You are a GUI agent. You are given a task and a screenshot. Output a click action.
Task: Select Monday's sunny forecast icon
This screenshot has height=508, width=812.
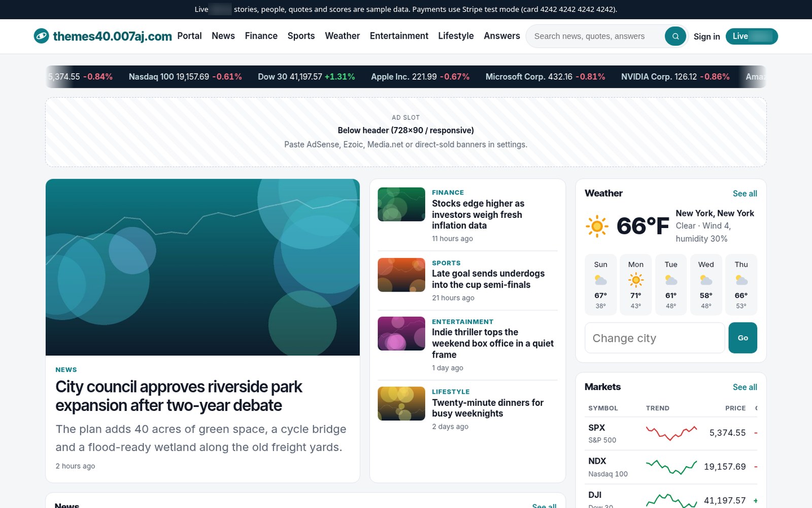point(636,280)
